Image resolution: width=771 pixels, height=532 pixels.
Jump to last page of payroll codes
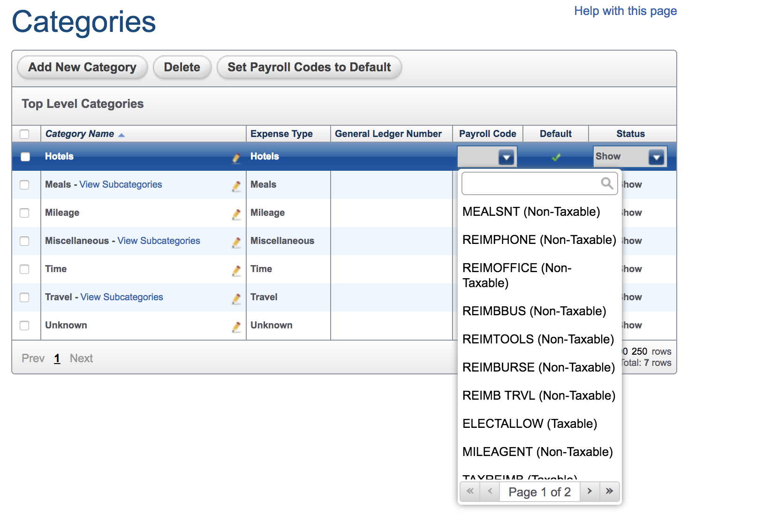pyautogui.click(x=610, y=491)
